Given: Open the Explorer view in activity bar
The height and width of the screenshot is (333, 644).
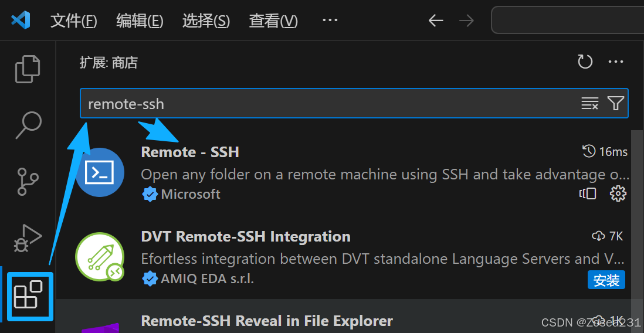Looking at the screenshot, I should [x=28, y=69].
